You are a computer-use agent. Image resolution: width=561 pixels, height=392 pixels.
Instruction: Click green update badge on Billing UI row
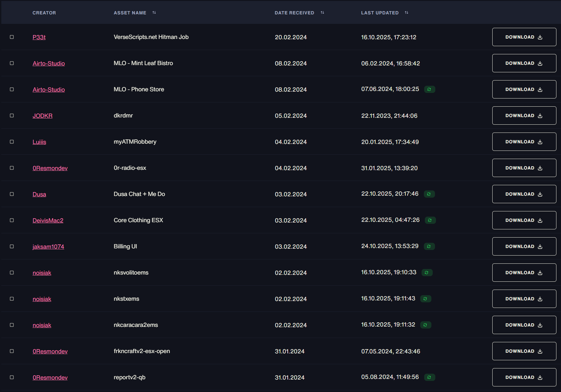[x=429, y=246]
